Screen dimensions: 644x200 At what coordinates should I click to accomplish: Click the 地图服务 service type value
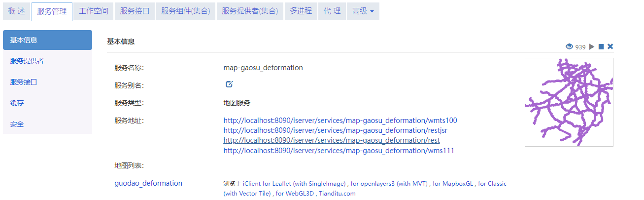pos(237,103)
